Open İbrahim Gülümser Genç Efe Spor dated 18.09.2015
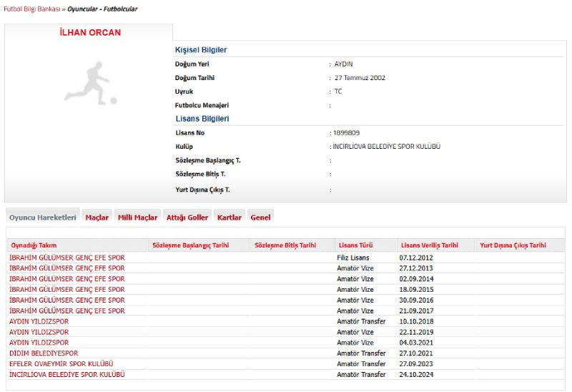Screen dimensions: 572x392 pos(67,290)
